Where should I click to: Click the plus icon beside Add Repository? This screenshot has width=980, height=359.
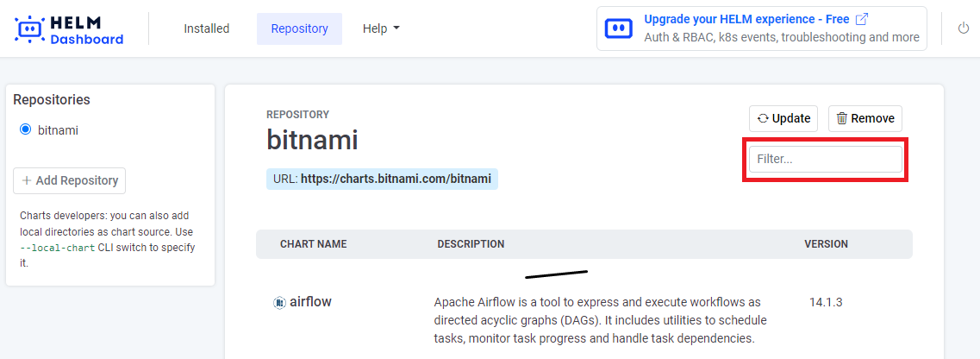[27, 181]
